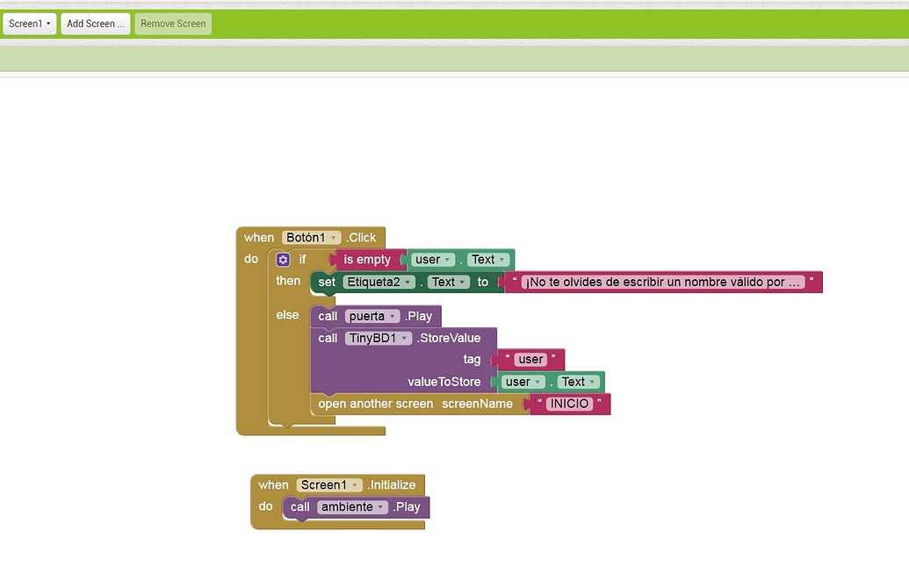The width and height of the screenshot is (909, 588).
Task: Select the 'is empty' text block
Action: pyautogui.click(x=366, y=260)
